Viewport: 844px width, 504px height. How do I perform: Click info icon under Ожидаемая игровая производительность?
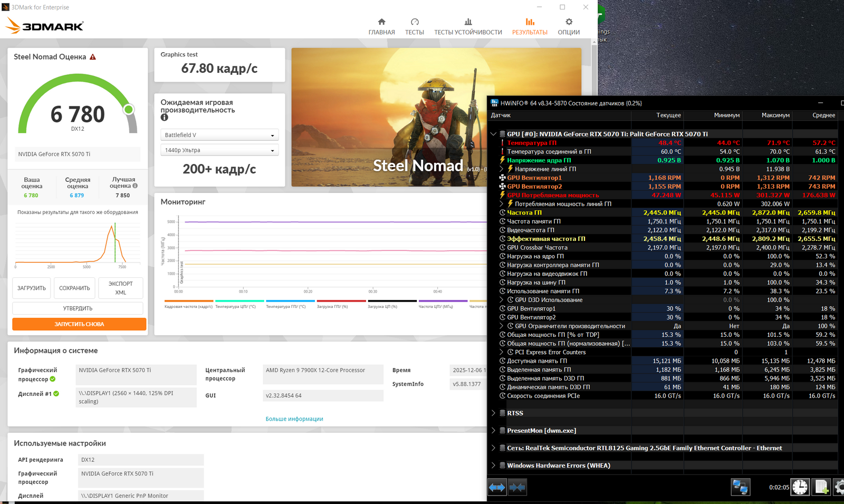click(164, 118)
